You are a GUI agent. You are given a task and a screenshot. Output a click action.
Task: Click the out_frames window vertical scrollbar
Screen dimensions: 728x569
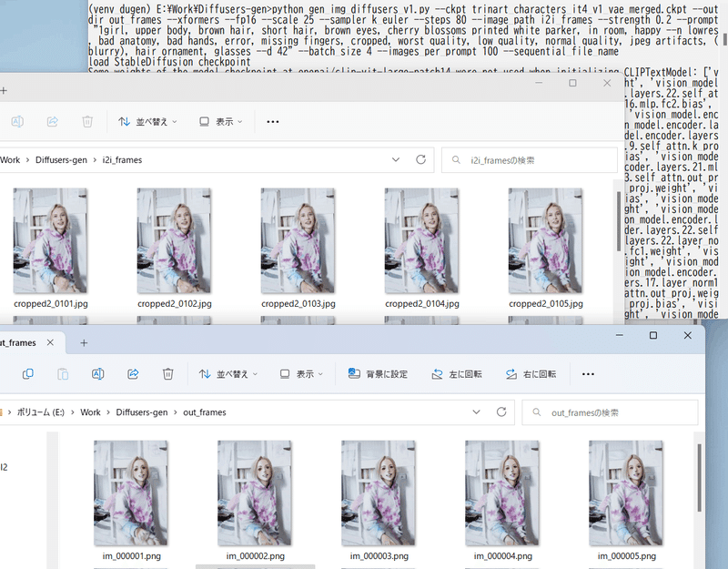click(x=699, y=477)
